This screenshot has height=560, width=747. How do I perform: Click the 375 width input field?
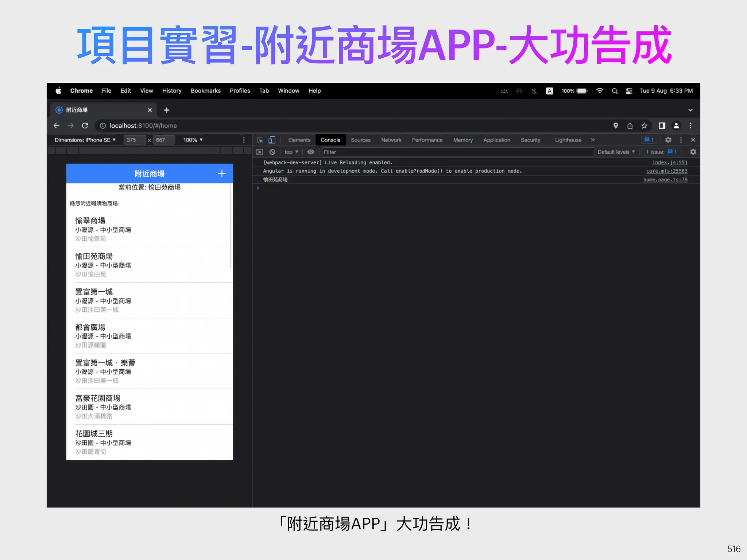135,140
